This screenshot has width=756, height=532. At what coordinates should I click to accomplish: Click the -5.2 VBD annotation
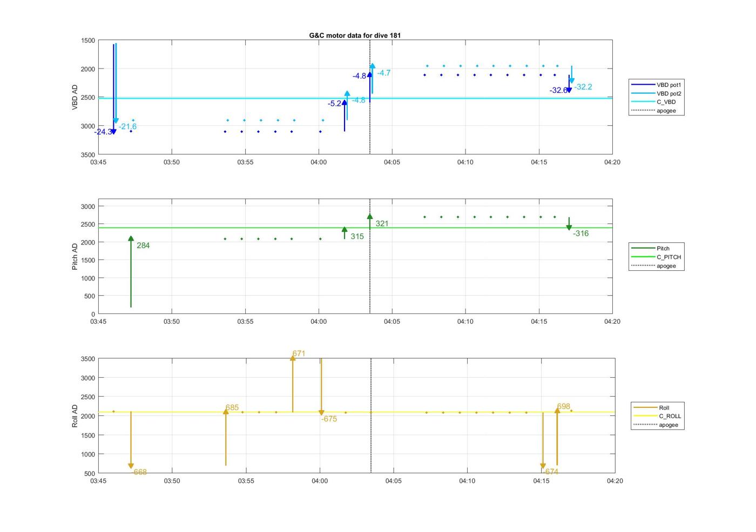coord(335,104)
